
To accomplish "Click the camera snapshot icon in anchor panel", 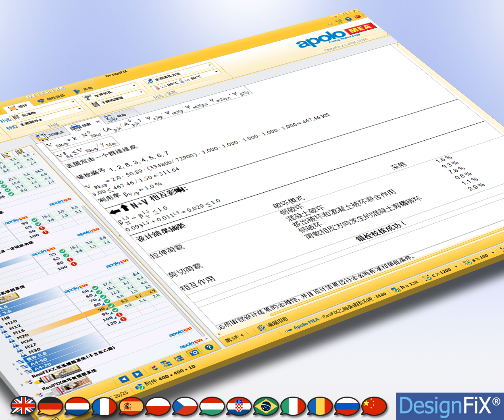I will pos(194,353).
